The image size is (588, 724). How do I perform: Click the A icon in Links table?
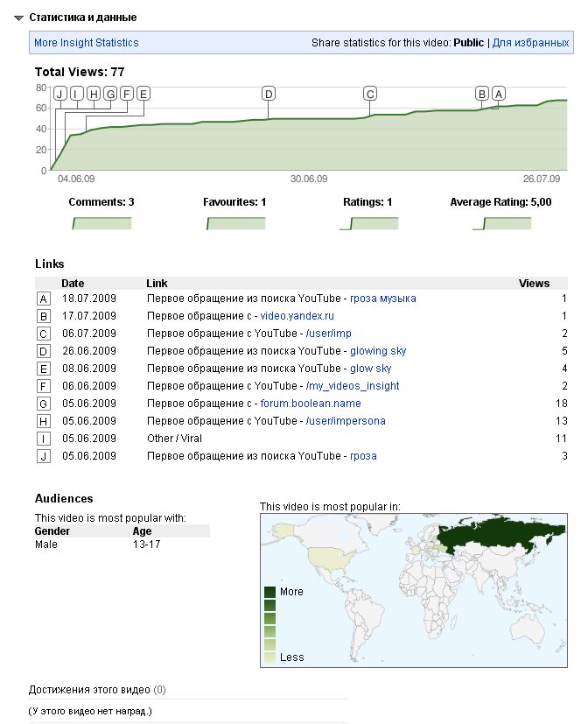click(x=43, y=299)
